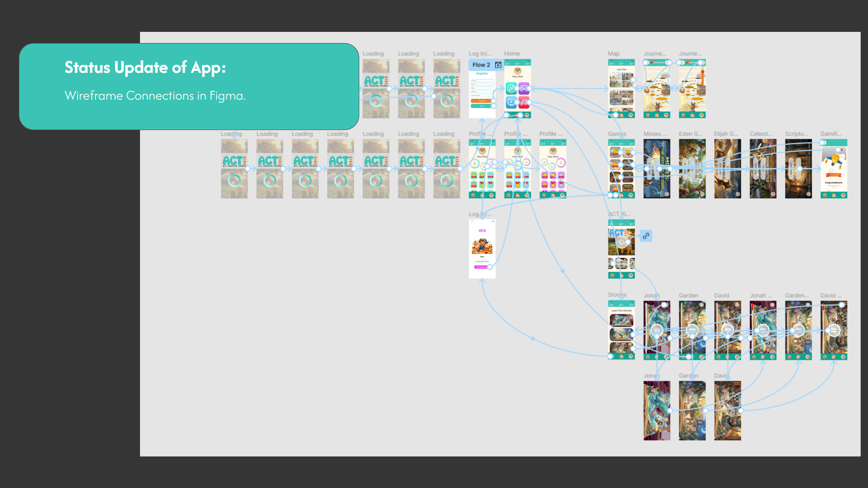Open the Jonah whale story thumbnail
This screenshot has height=488, width=868.
(622, 320)
